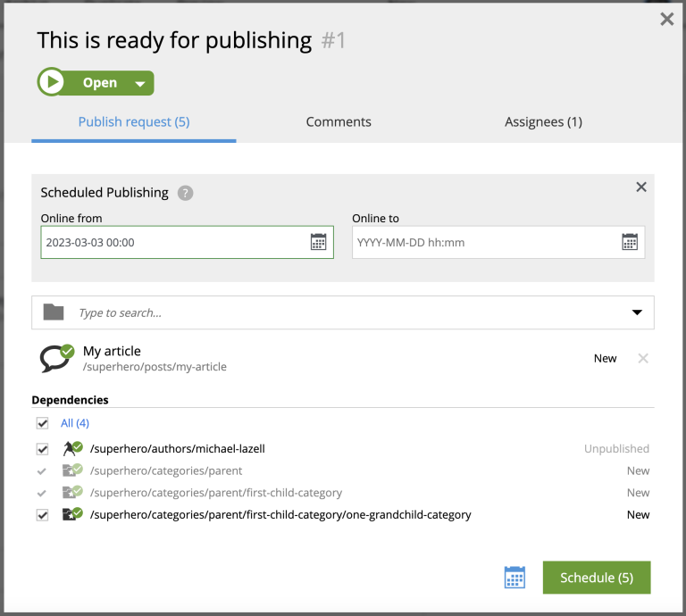Click the Scheduled Publishing heading
Screen dimensions: 686x616
(105, 192)
